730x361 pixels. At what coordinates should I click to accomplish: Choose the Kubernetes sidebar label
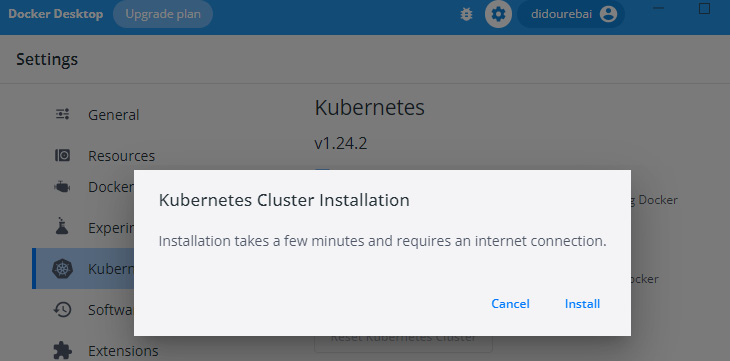tap(111, 269)
